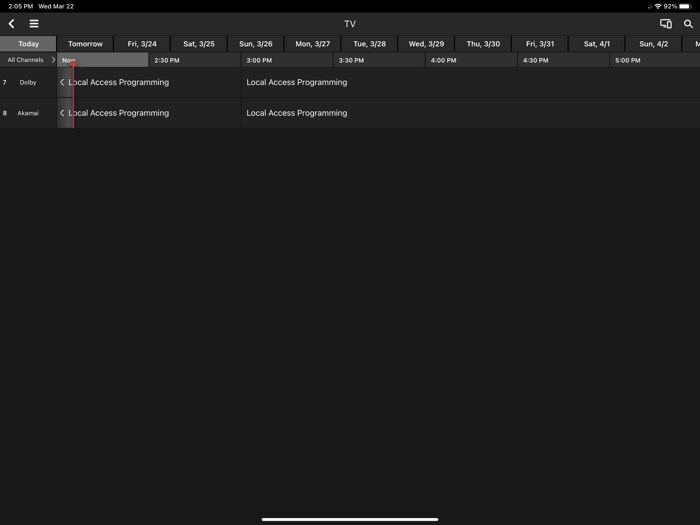Click the 2:30 PM time slot
Viewport: 700px width, 525px height.
195,60
